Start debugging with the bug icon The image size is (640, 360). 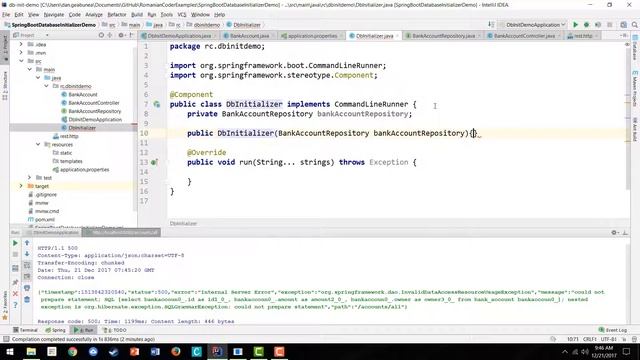tap(587, 25)
